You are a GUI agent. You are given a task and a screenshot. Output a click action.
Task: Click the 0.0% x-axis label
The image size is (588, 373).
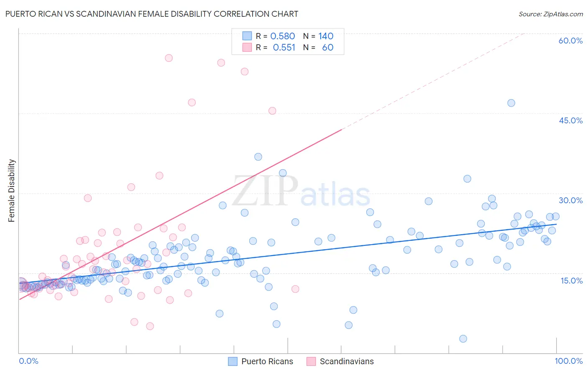tap(29, 361)
